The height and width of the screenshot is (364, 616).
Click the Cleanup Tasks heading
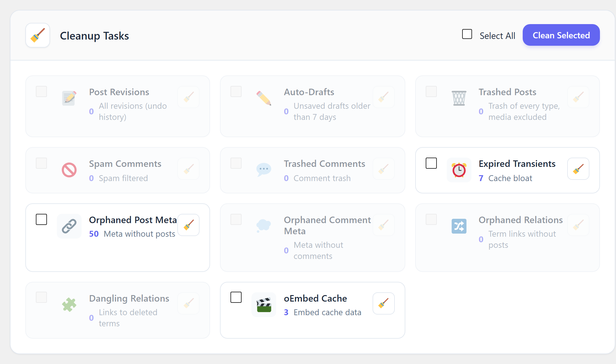tap(94, 36)
